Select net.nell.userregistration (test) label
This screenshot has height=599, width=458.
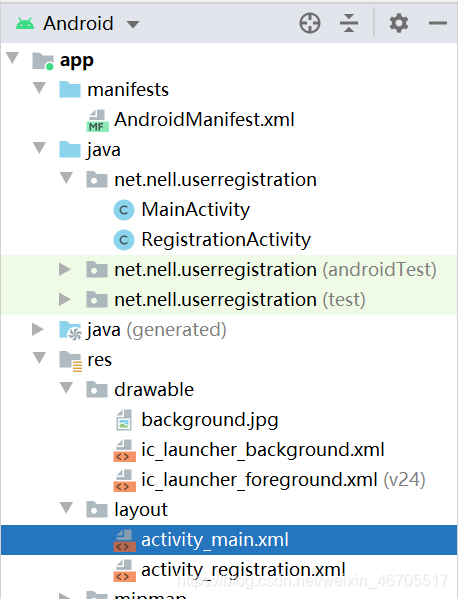[240, 300]
